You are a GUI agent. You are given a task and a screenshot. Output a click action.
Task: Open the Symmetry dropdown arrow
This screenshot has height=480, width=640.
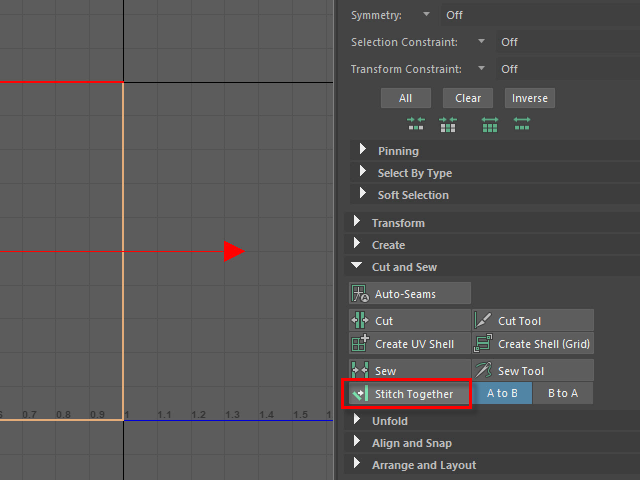pos(426,15)
